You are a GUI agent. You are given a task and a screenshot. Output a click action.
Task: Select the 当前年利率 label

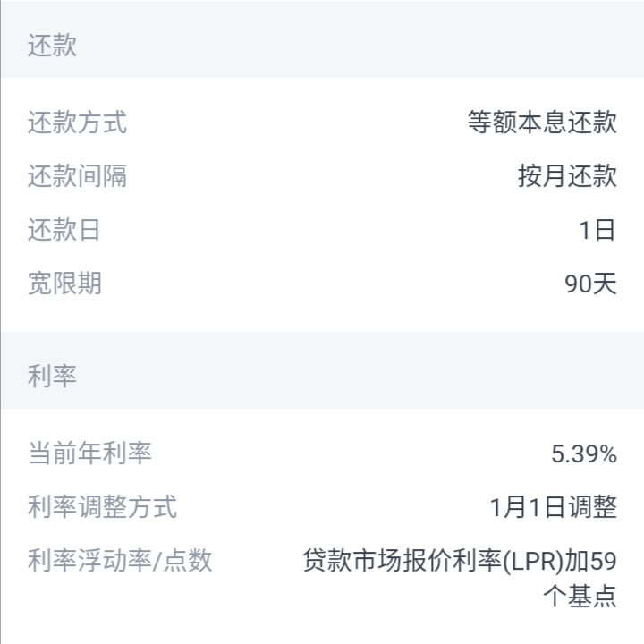(x=90, y=453)
